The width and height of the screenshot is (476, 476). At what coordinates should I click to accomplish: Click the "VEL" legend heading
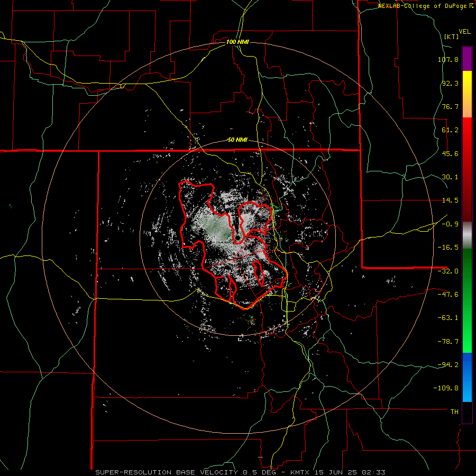[464, 32]
